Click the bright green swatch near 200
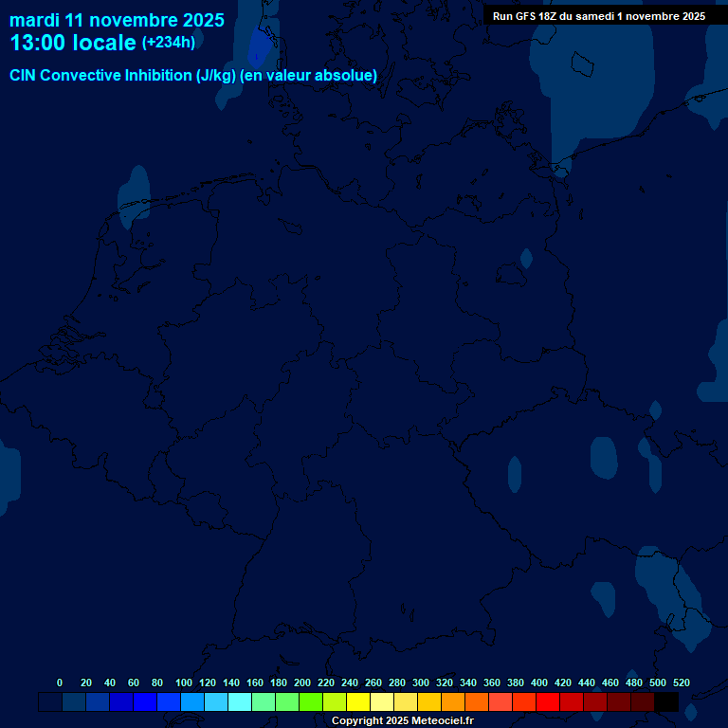728x728 pixels. [x=311, y=702]
